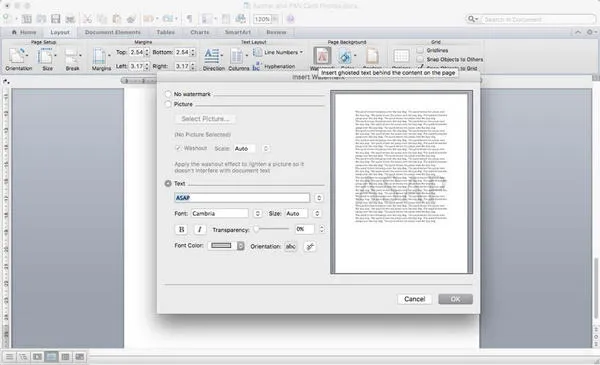
Task: Select the Picture watermark radio button
Action: (168, 104)
